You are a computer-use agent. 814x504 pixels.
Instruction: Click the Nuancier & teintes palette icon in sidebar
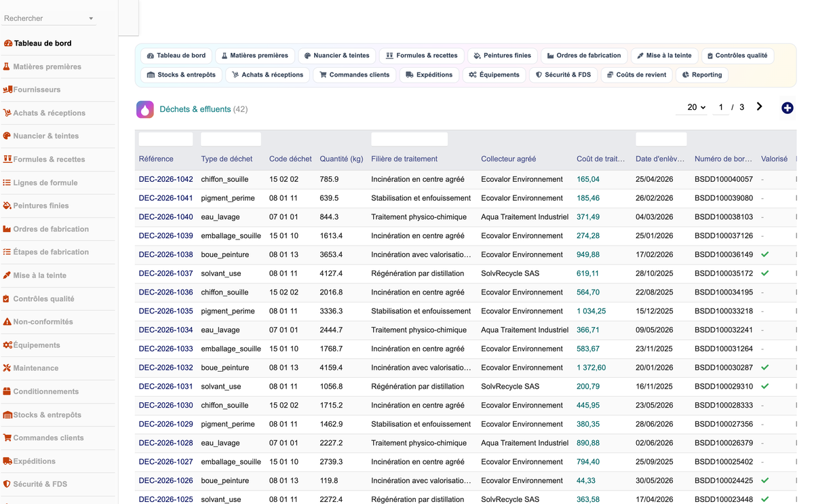point(7,136)
